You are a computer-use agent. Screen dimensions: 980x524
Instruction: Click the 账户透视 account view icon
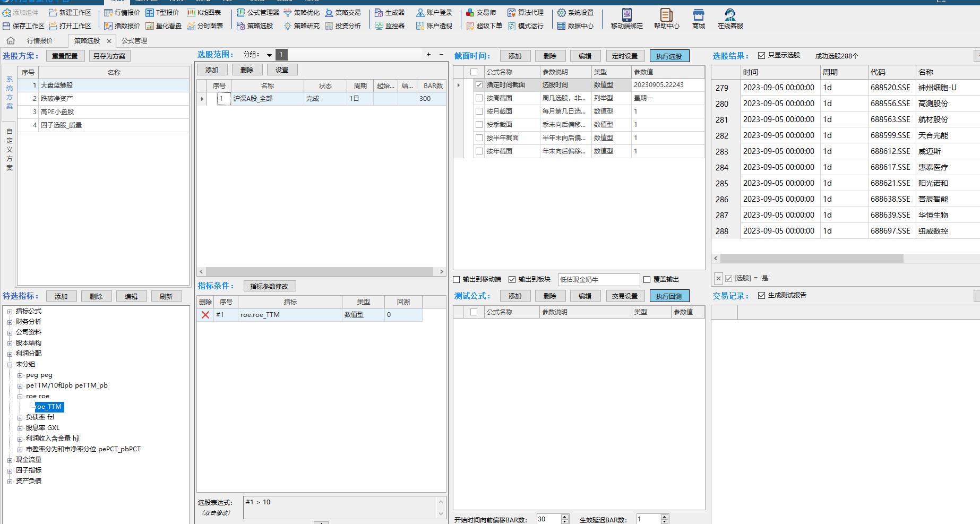coord(420,25)
